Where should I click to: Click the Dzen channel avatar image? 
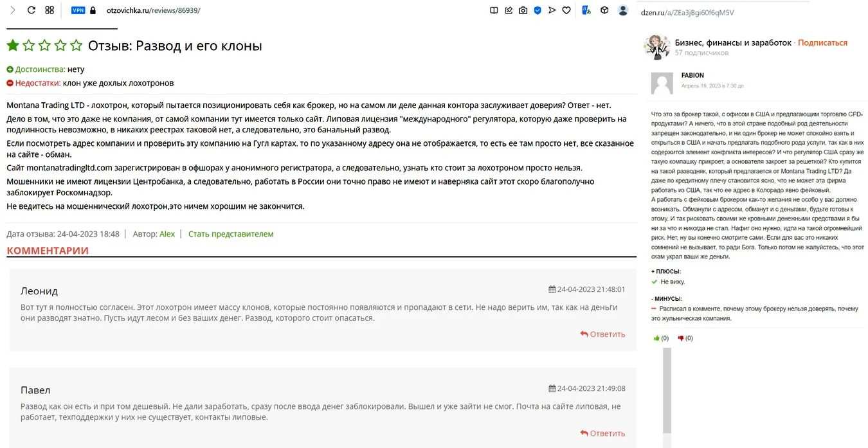coord(656,47)
